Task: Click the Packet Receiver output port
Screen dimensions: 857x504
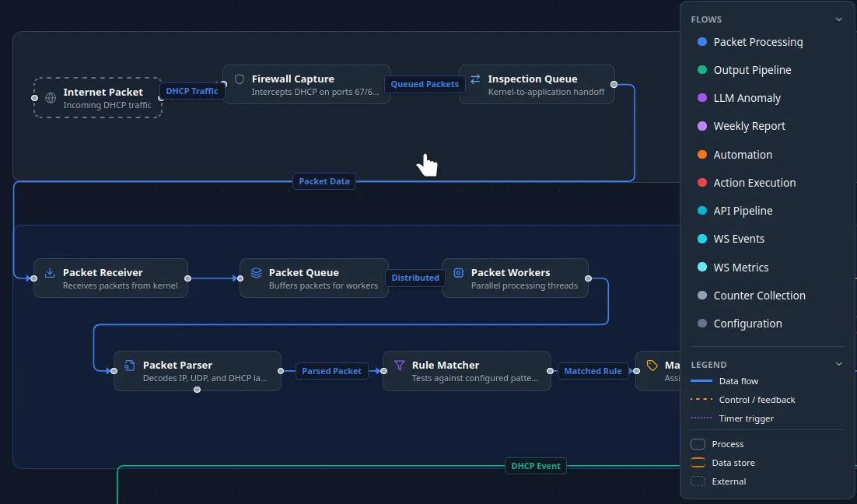Action: tap(188, 278)
